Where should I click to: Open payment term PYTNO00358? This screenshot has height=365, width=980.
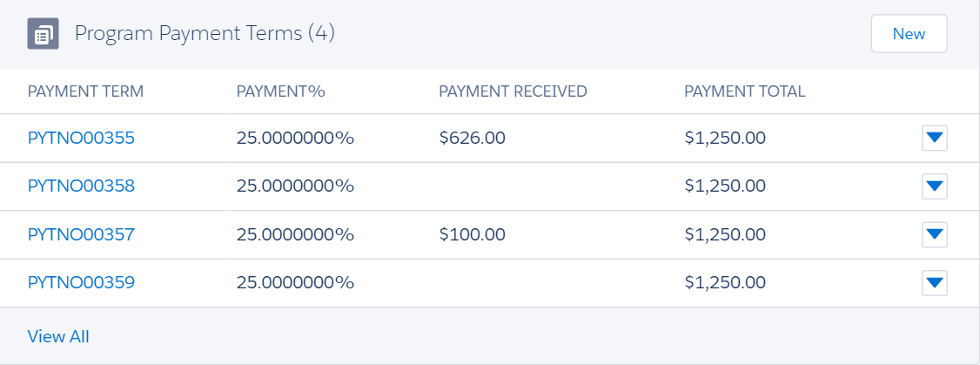[81, 186]
